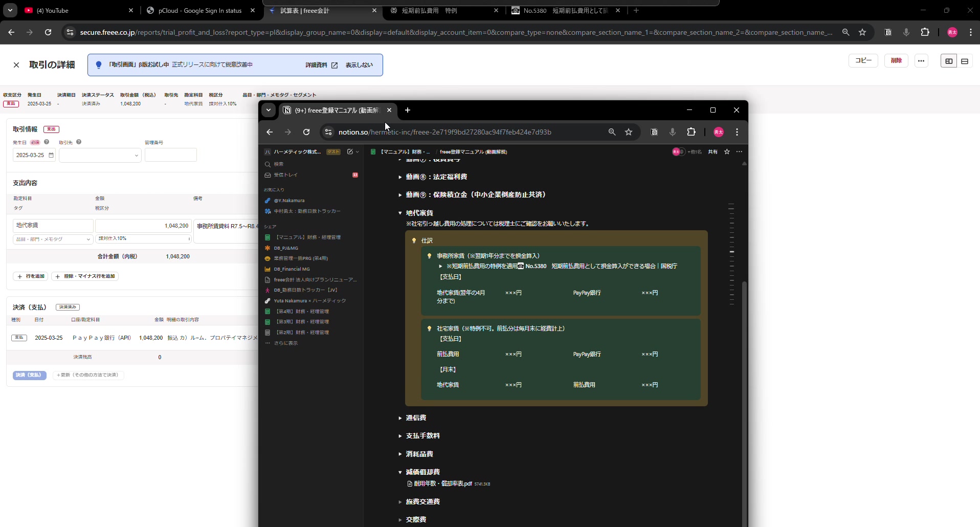The height and width of the screenshot is (527, 980).
Task: Switch to stacked layout view
Action: pyautogui.click(x=965, y=61)
